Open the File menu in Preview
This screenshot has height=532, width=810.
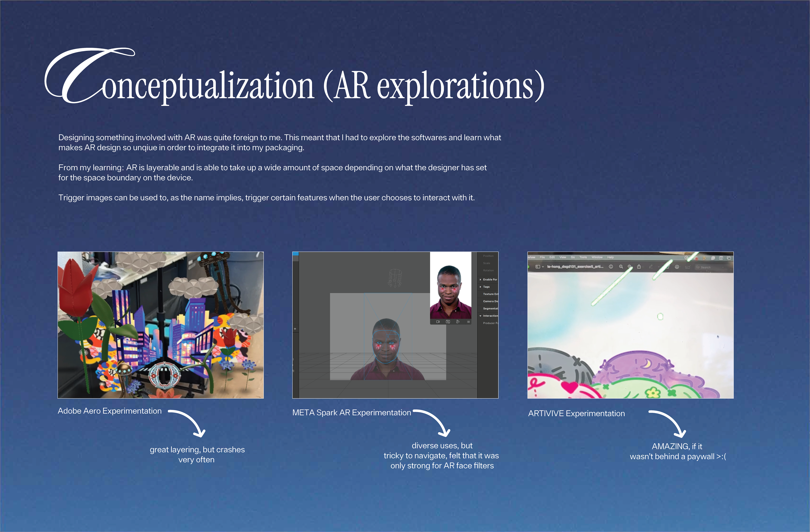[542, 258]
